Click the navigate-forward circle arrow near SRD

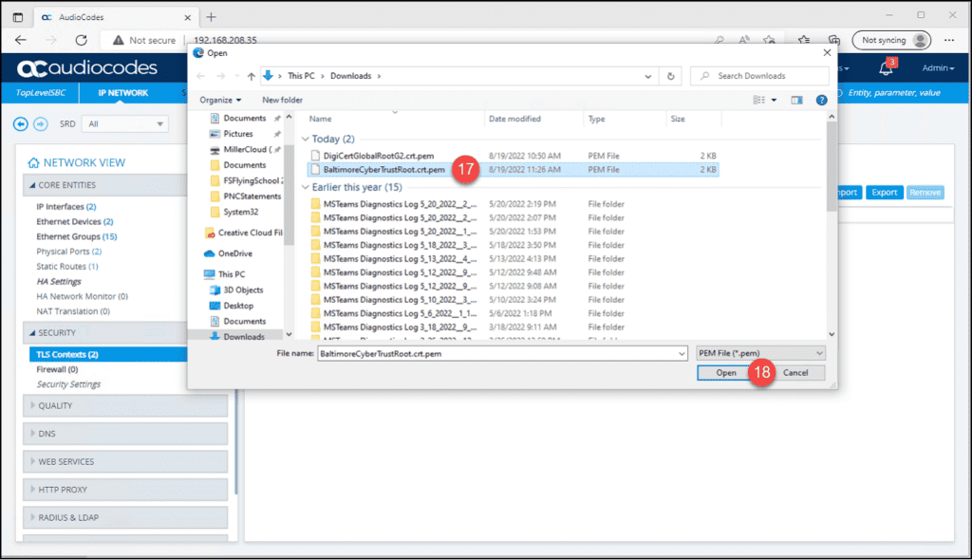(x=40, y=124)
